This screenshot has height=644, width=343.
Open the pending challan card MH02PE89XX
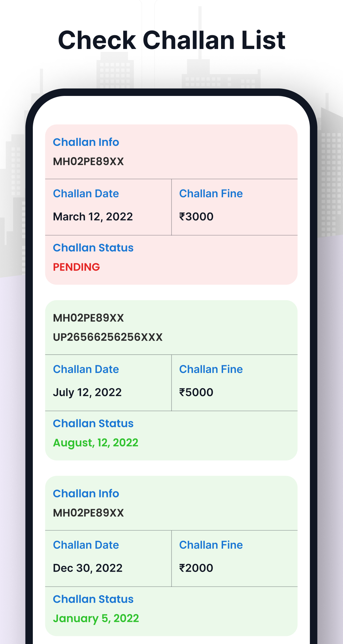tap(171, 205)
